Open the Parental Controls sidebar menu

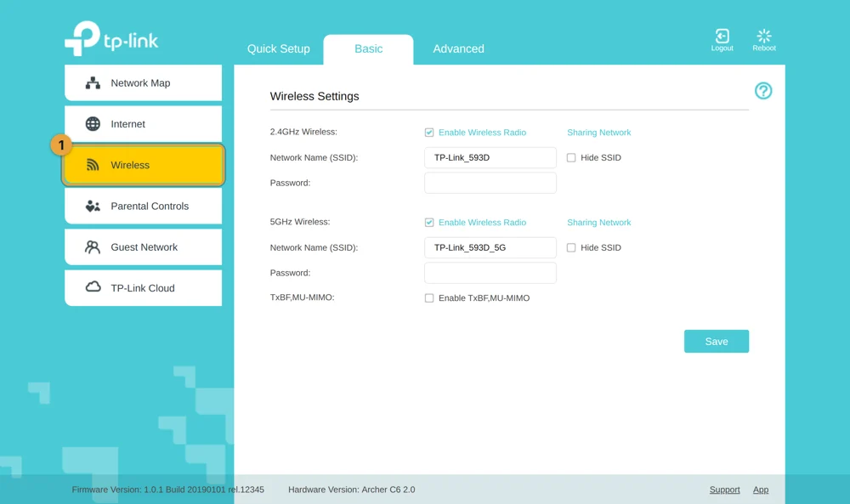143,206
